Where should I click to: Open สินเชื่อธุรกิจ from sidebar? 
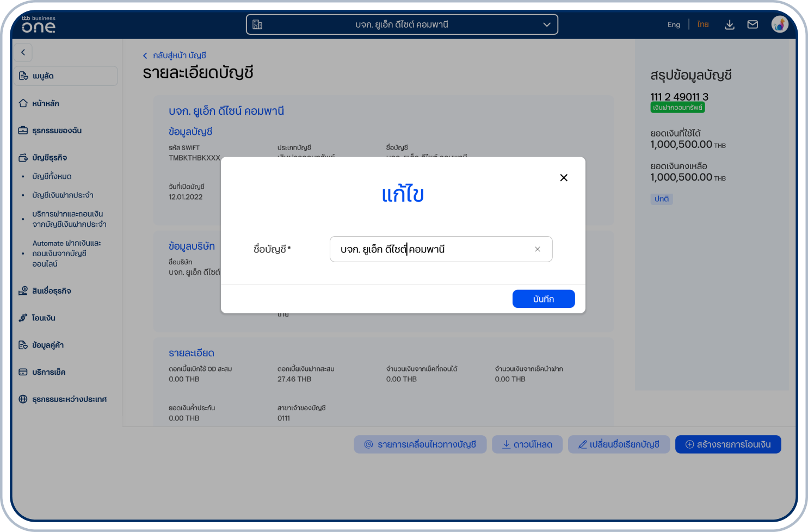[51, 291]
